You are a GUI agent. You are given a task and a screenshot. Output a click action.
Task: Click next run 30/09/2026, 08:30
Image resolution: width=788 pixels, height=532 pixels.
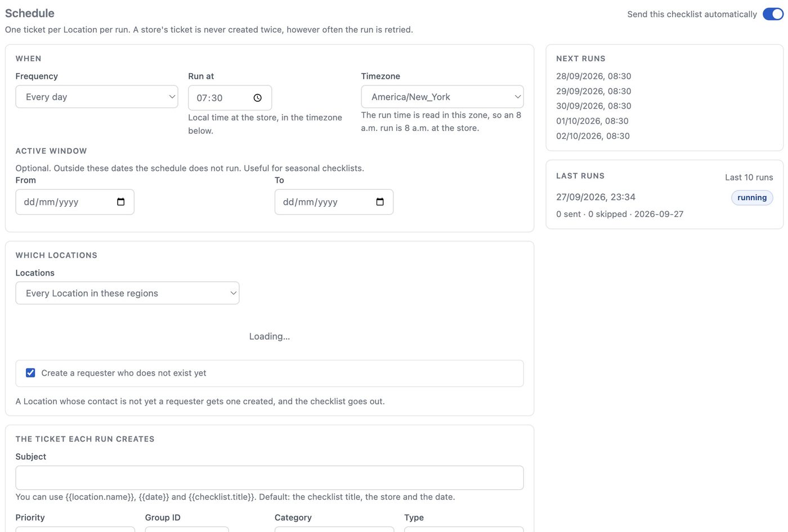coord(593,106)
